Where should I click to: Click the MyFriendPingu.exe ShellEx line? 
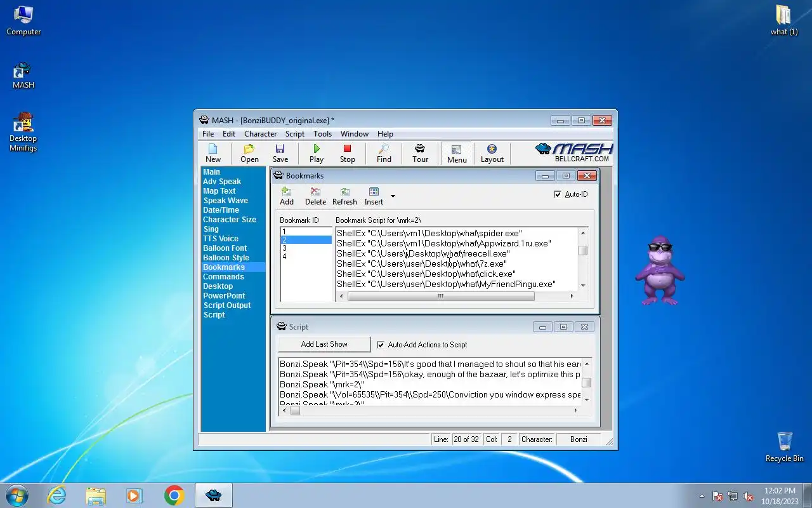tap(446, 284)
